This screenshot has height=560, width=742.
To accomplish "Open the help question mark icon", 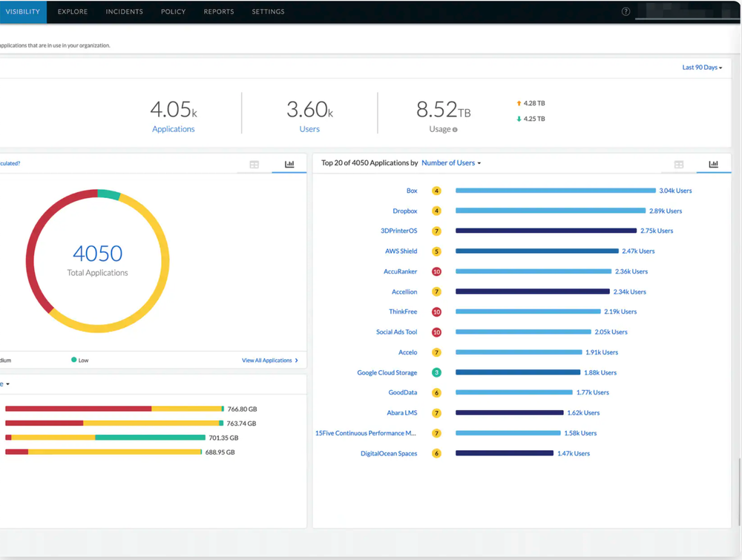I will point(626,11).
